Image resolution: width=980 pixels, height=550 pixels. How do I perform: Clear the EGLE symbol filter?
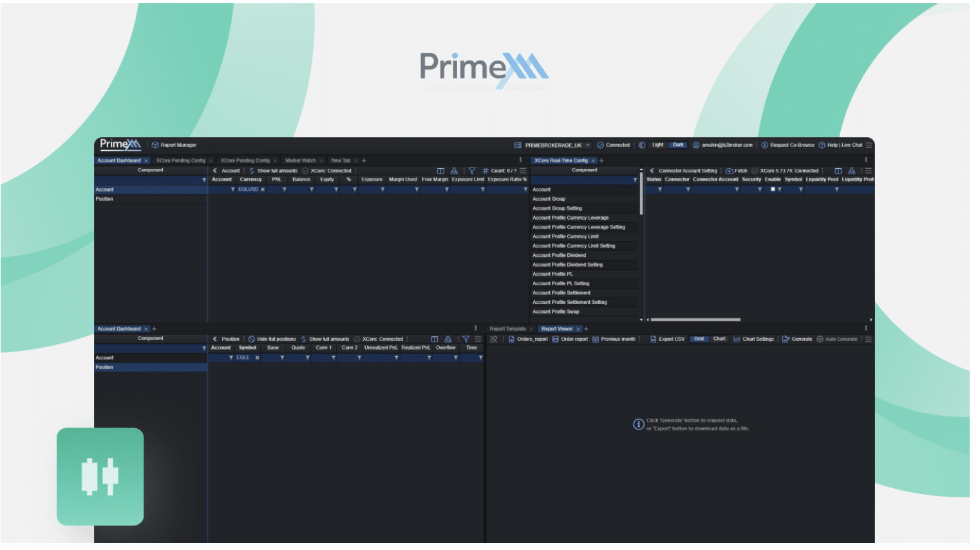(257, 357)
